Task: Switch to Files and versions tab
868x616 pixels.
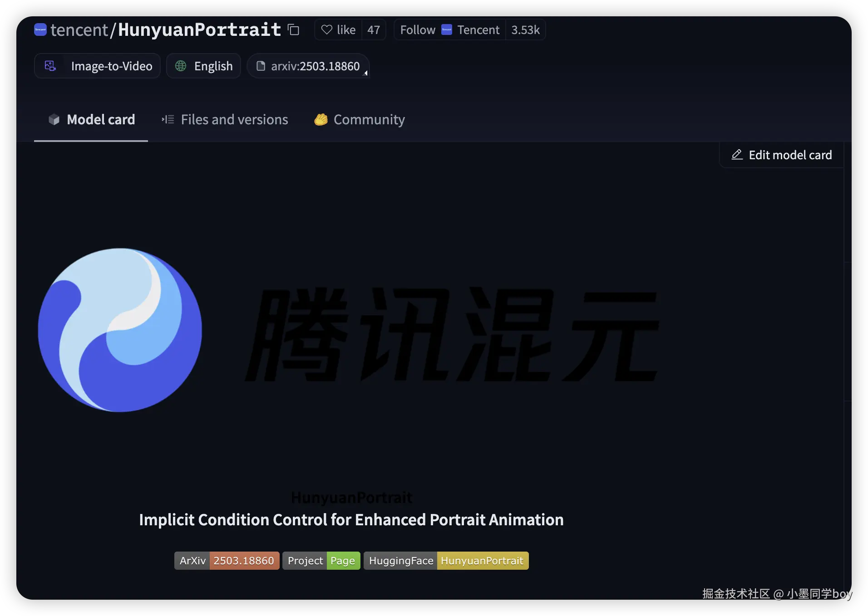Action: [225, 120]
